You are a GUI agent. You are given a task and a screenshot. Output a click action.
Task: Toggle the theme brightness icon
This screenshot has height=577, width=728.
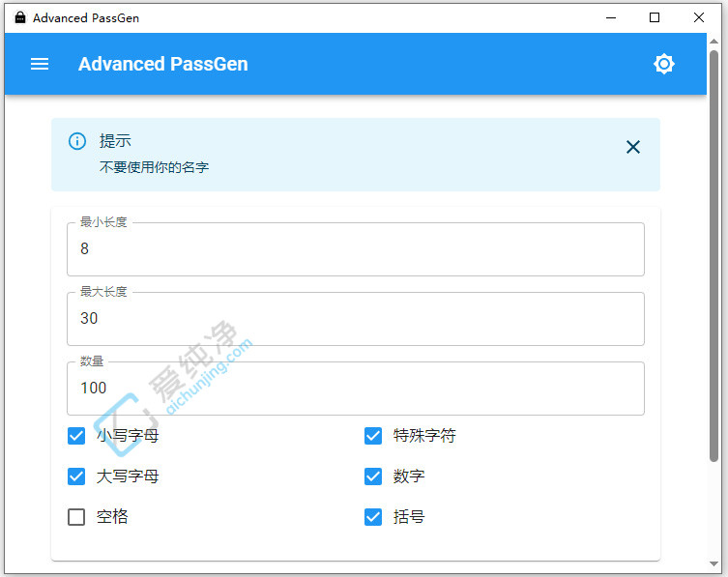pos(664,64)
